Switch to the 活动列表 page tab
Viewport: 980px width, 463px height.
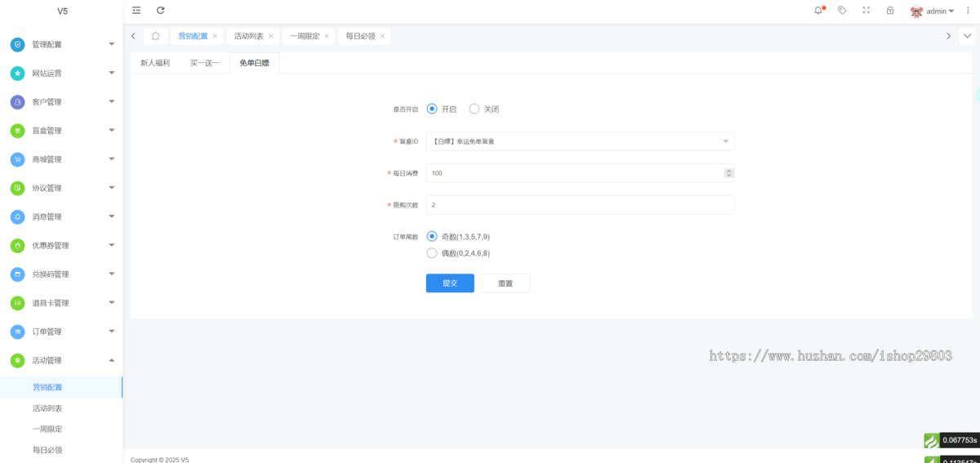[248, 36]
